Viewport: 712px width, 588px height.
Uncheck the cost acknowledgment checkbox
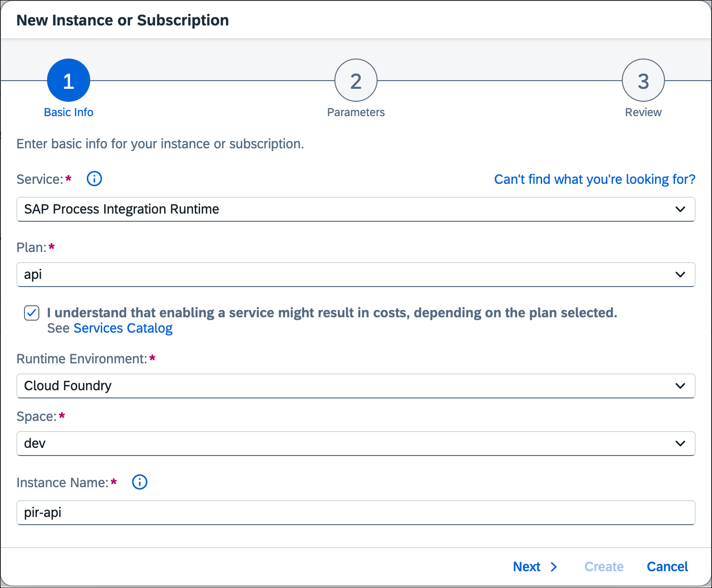tap(32, 313)
